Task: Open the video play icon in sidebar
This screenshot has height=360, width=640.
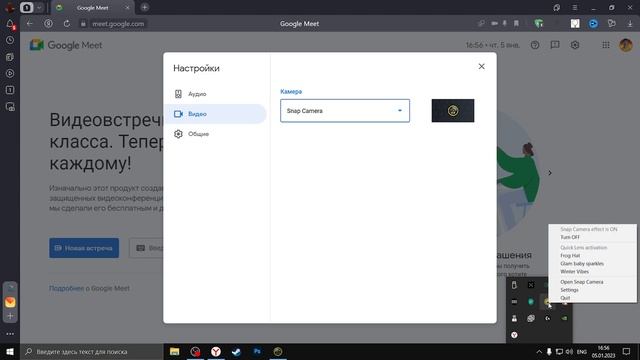Action: (x=10, y=73)
